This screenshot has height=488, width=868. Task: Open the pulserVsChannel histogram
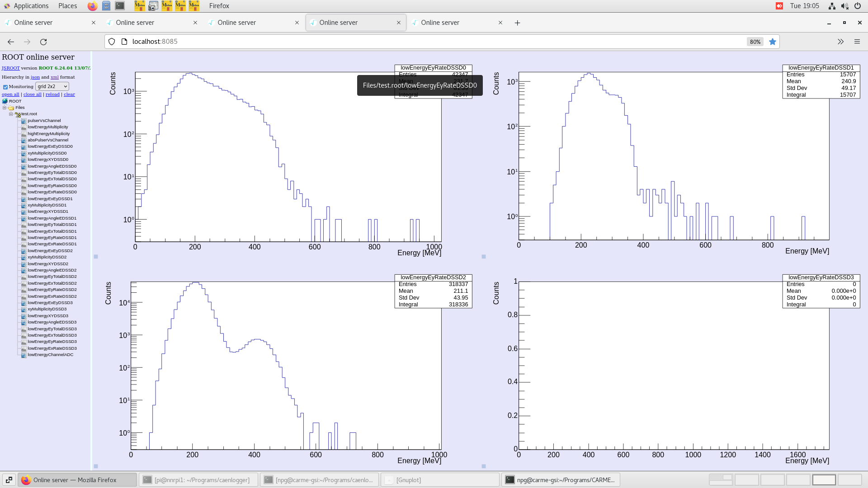click(x=43, y=121)
